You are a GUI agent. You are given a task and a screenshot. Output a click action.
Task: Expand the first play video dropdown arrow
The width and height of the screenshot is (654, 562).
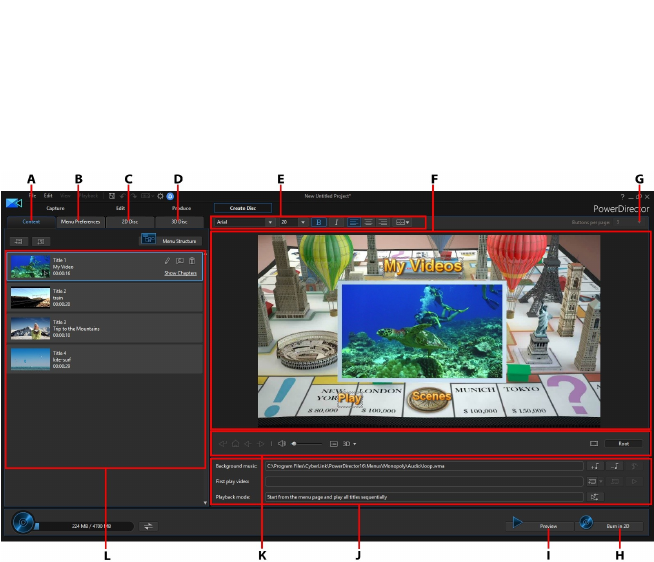coord(601,481)
